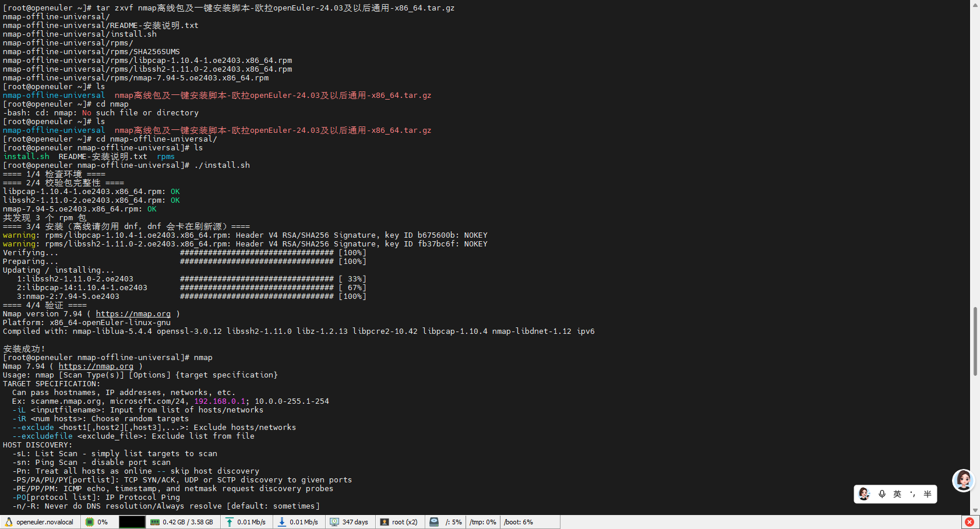Click the red X icon in status bar
The image size is (980, 529).
click(970, 522)
